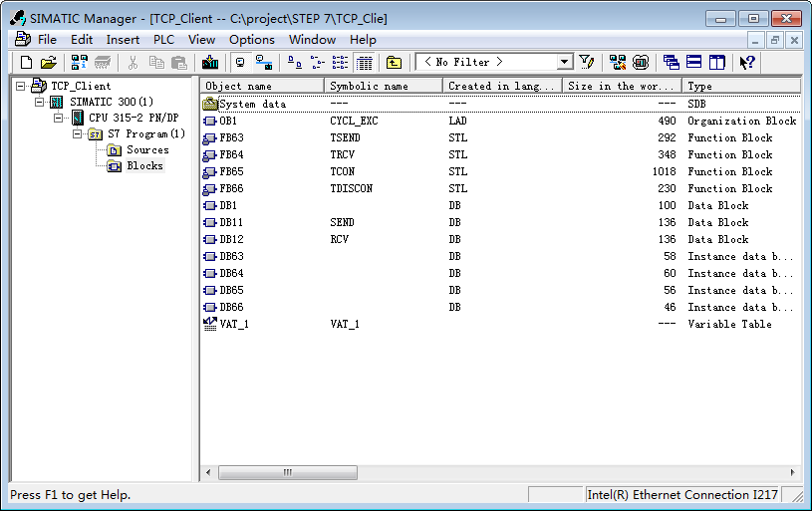Image resolution: width=812 pixels, height=511 pixels.
Task: Switch to Details view
Action: pos(364,62)
